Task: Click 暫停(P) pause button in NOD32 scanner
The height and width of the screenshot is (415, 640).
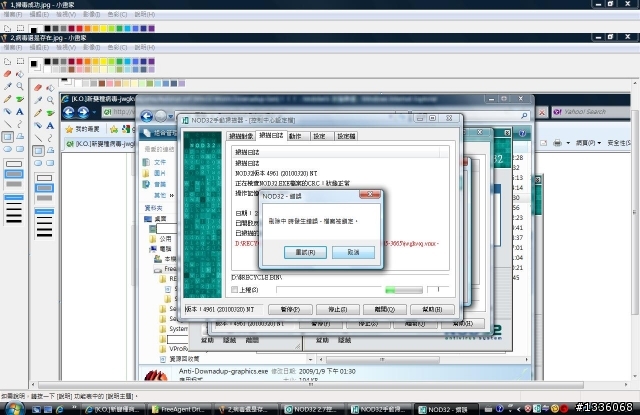Action: pos(290,310)
